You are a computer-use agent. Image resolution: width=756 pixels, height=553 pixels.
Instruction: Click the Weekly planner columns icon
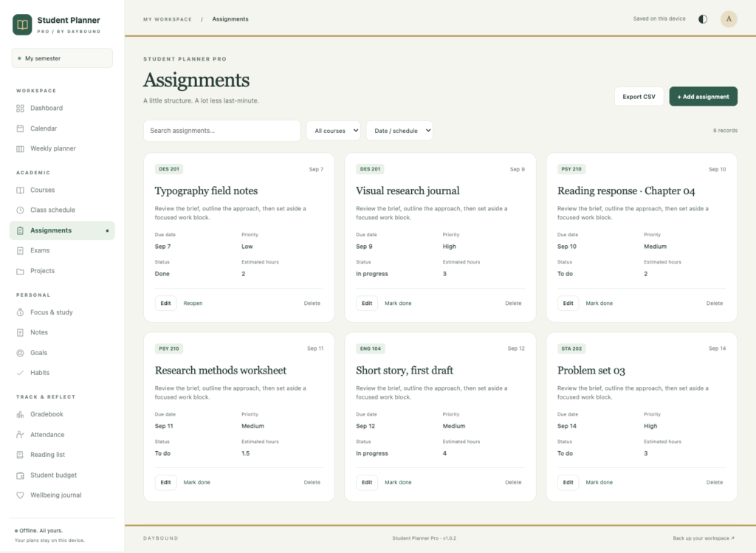pos(20,149)
